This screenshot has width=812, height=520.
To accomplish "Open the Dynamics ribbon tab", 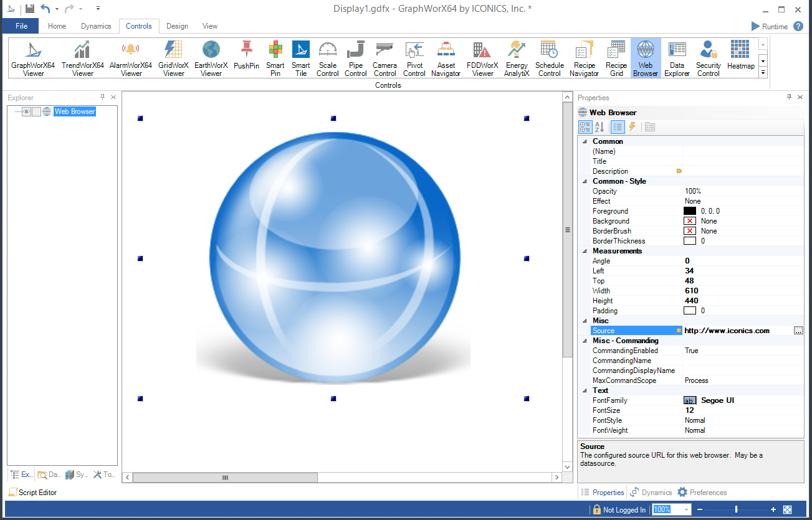I will [x=96, y=26].
